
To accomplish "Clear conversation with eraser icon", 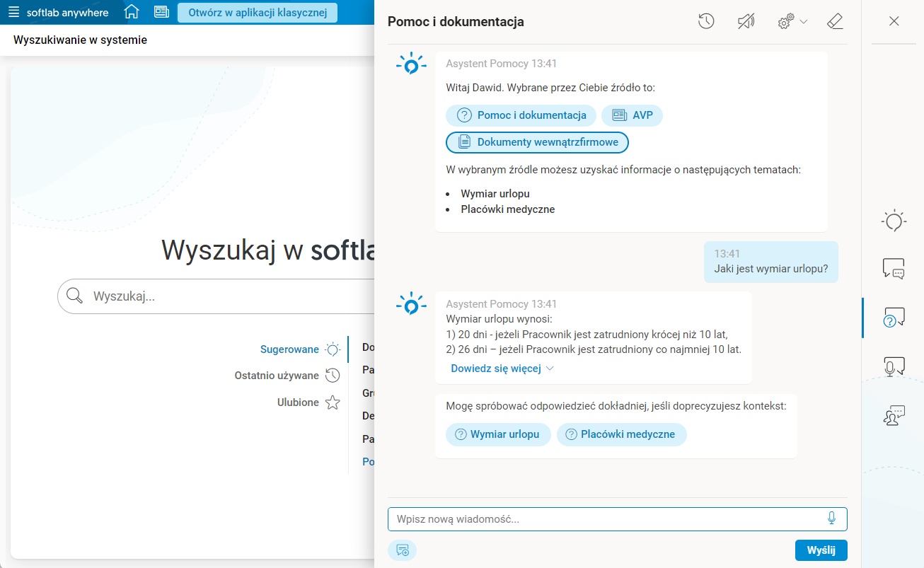I will [x=835, y=22].
